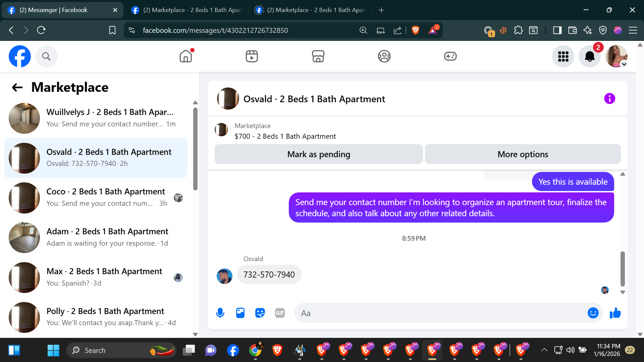Screen dimensions: 644x362
Task: Show hidden system tray icons
Action: [544, 350]
